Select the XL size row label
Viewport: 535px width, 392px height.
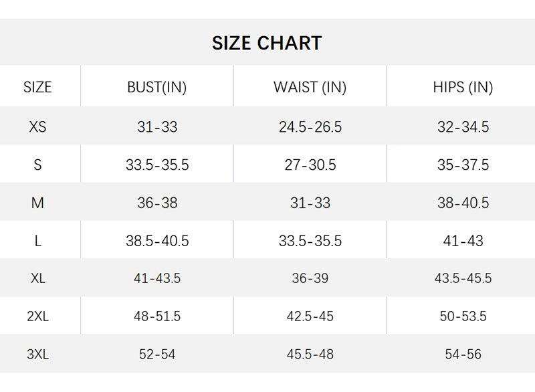[x=37, y=278]
